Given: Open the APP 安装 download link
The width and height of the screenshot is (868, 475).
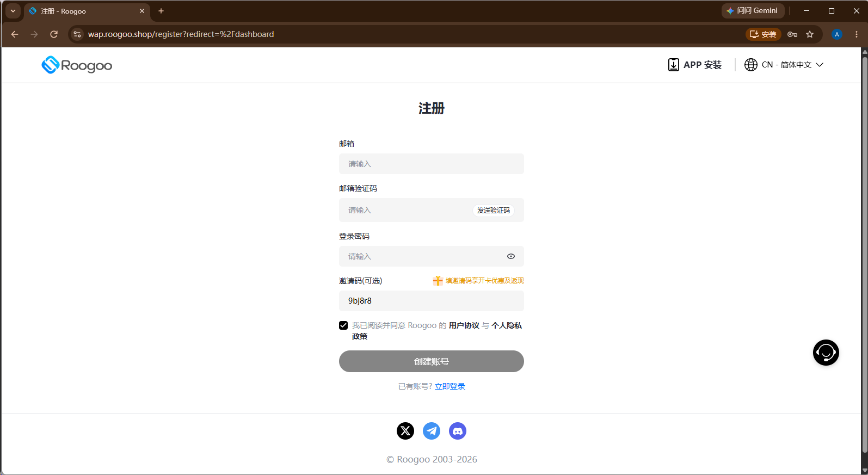Looking at the screenshot, I should [x=695, y=65].
